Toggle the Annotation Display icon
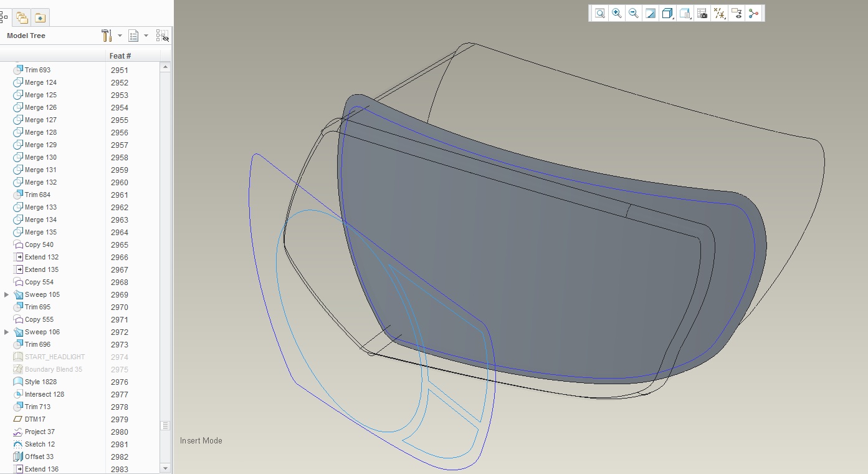 click(737, 13)
